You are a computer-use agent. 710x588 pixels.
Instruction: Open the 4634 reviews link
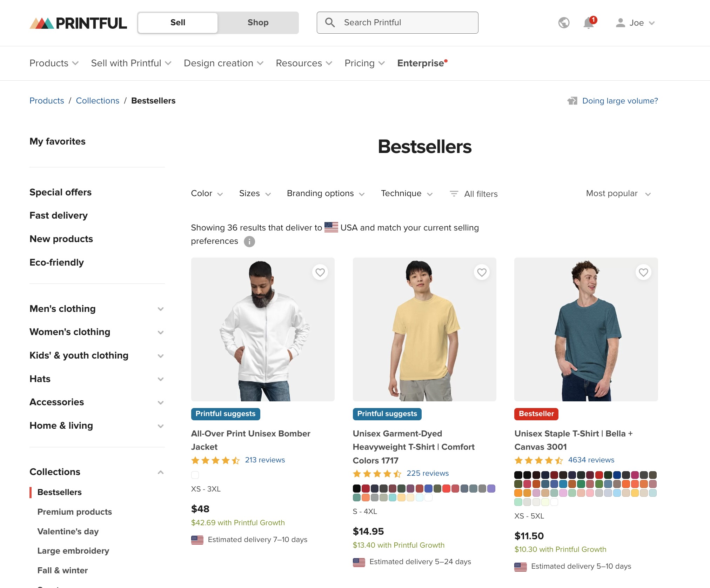tap(591, 460)
